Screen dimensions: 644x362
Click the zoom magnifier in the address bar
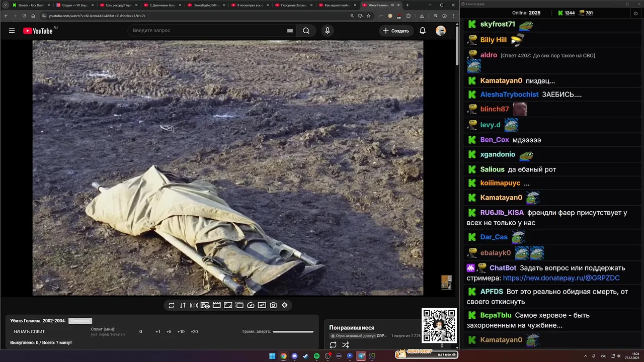[352, 16]
